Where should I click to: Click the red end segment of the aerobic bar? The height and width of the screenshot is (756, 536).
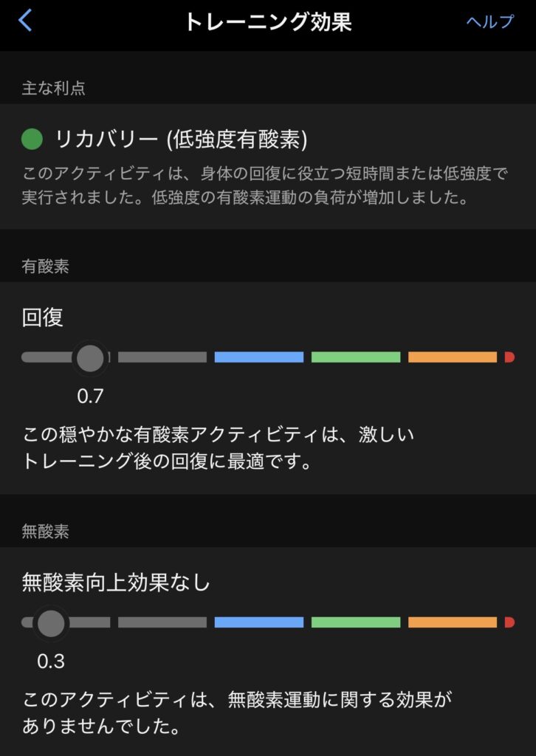[x=509, y=357]
